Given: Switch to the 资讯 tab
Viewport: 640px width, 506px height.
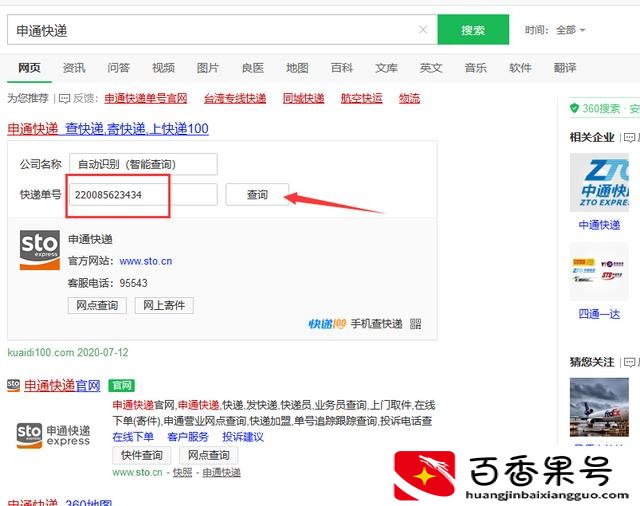Looking at the screenshot, I should 74,68.
